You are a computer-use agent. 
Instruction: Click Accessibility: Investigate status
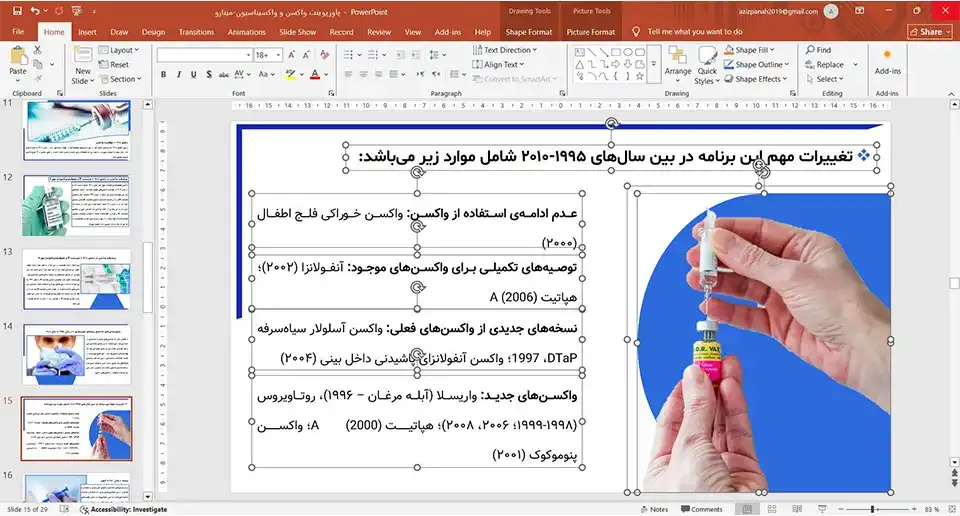click(x=123, y=509)
